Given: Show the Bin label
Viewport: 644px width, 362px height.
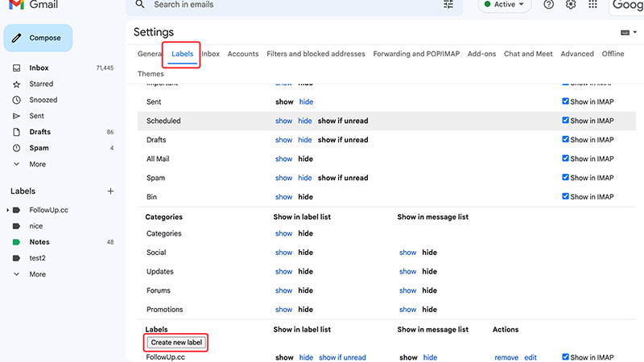Looking at the screenshot, I should [284, 197].
